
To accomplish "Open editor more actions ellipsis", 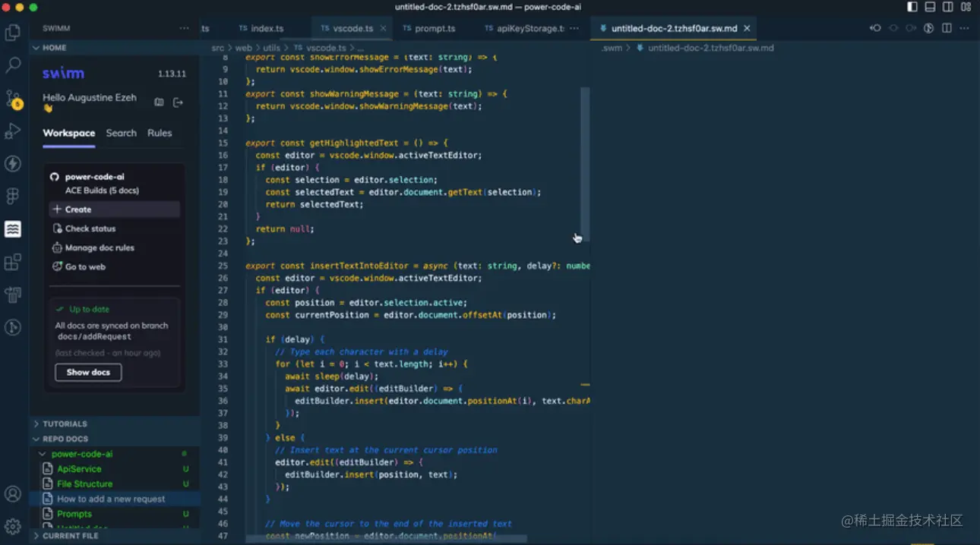I will click(965, 28).
